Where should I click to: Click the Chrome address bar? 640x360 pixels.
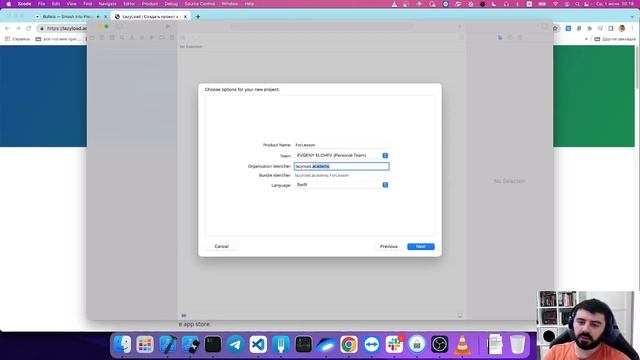click(61, 28)
